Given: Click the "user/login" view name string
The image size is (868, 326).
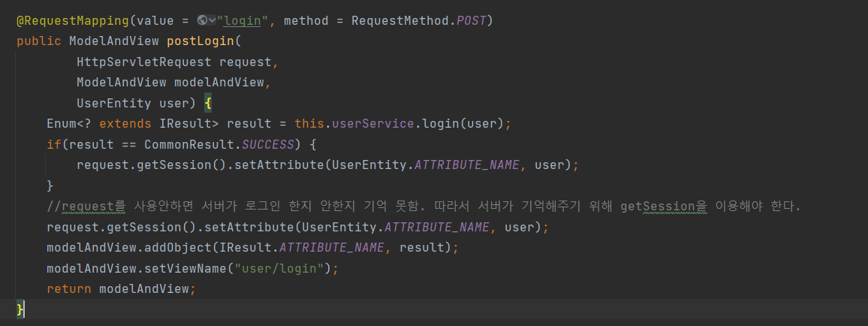Looking at the screenshot, I should point(279,269).
